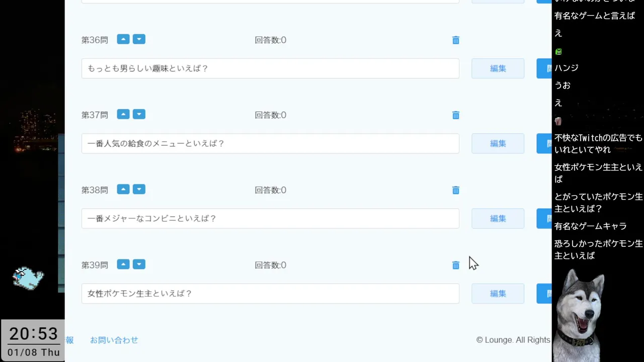Delete question 36 with trash icon
This screenshot has width=644, height=362.
click(456, 40)
